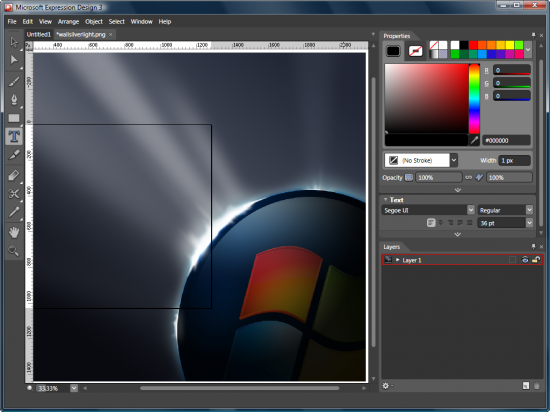Screen dimensions: 550x412
Task: Open the Object menu
Action: 94,21
